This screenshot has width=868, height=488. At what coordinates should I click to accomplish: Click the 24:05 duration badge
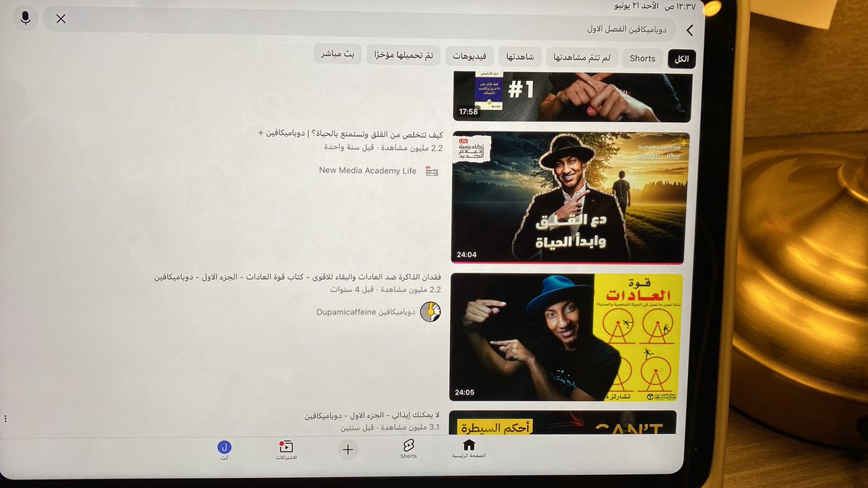[465, 393]
